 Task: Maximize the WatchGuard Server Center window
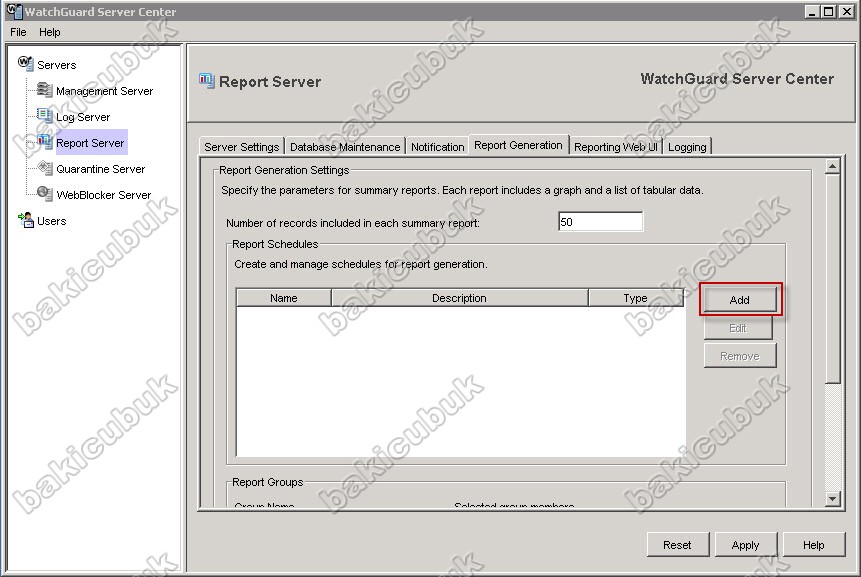(x=829, y=12)
